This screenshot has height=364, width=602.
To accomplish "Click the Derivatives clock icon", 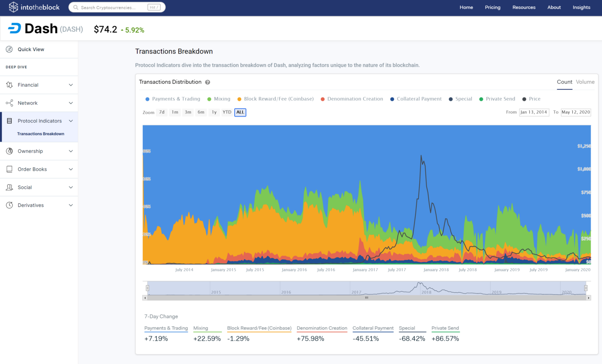I will (9, 205).
